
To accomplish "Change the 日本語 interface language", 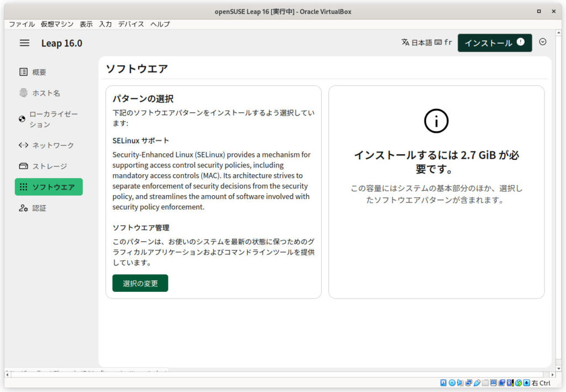I will [417, 43].
